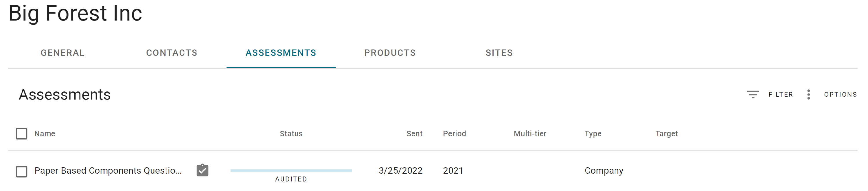Go to the Products tab

[x=390, y=53]
